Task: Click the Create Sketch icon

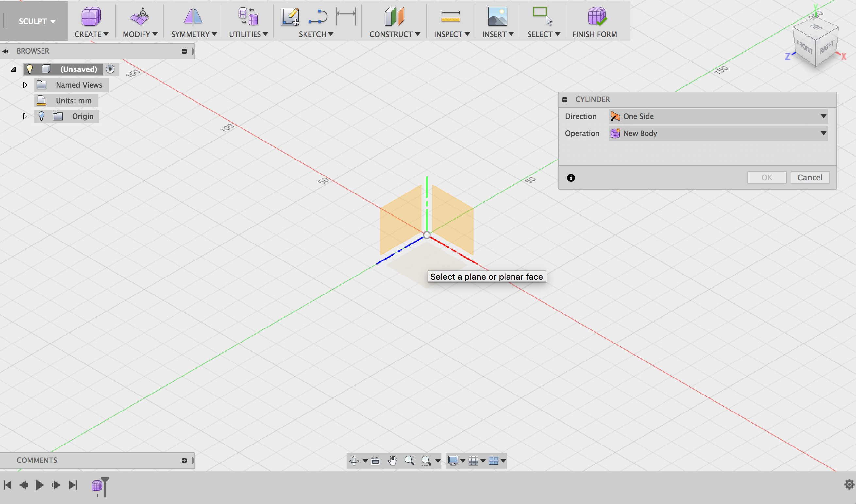Action: pyautogui.click(x=290, y=17)
